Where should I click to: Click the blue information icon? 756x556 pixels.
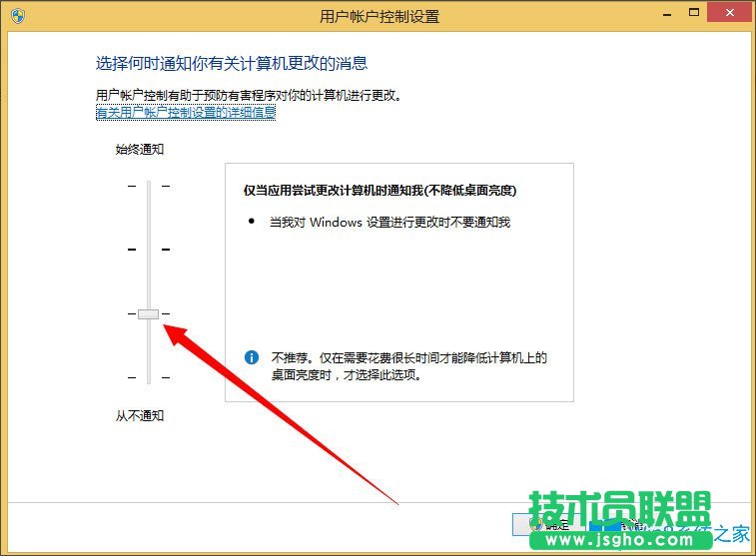(x=252, y=357)
